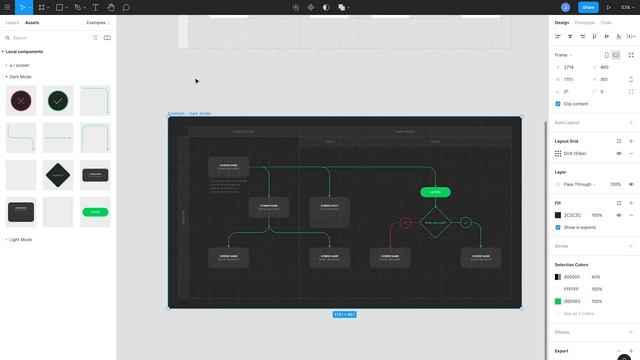Click the 2C2C2C fill color swatch
Viewport: 640px width, 360px height.
(x=558, y=215)
